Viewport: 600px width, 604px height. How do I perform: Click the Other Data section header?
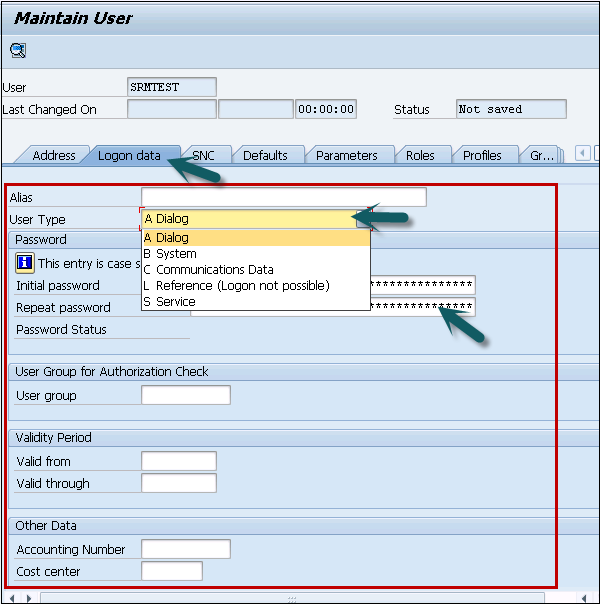pos(46,526)
